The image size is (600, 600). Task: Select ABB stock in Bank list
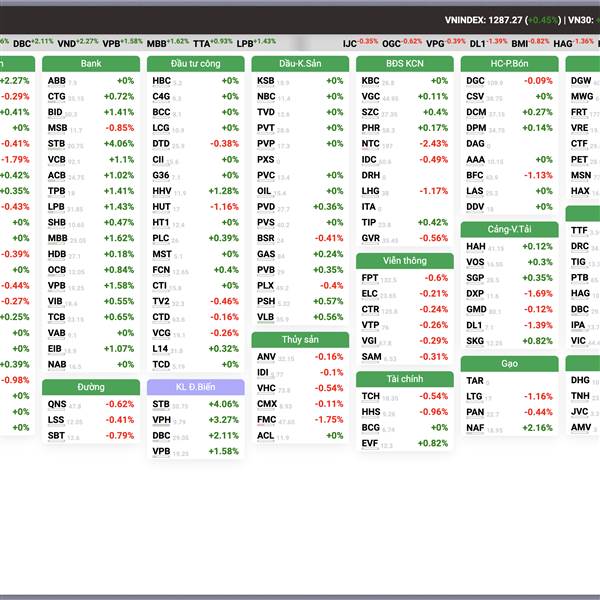(x=91, y=81)
